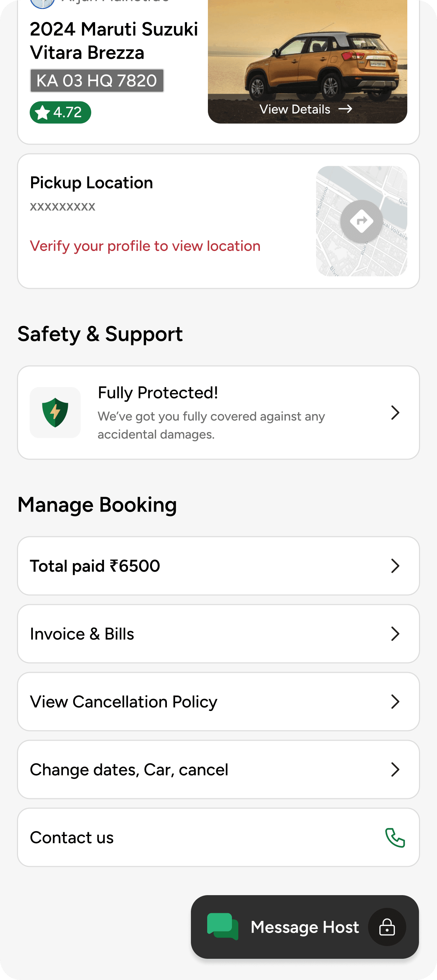The image size is (437, 980).
Task: Open the pickup location map thumbnail
Action: pyautogui.click(x=361, y=221)
